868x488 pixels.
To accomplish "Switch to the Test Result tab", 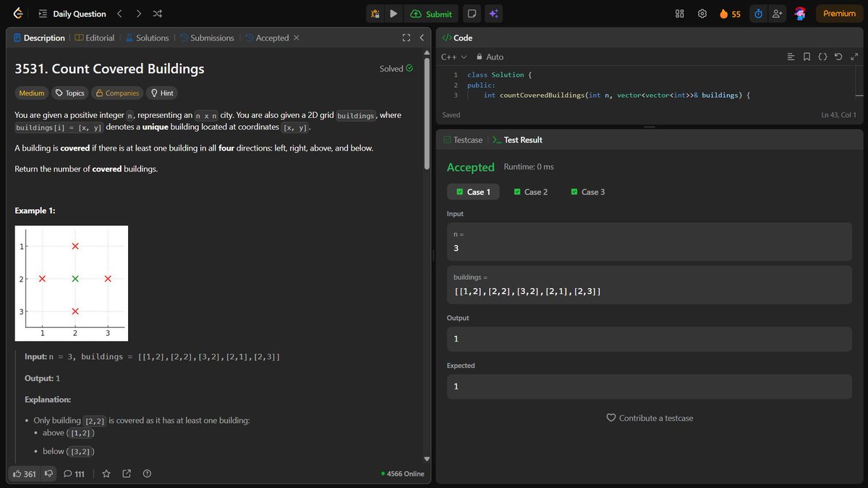I will [x=516, y=140].
